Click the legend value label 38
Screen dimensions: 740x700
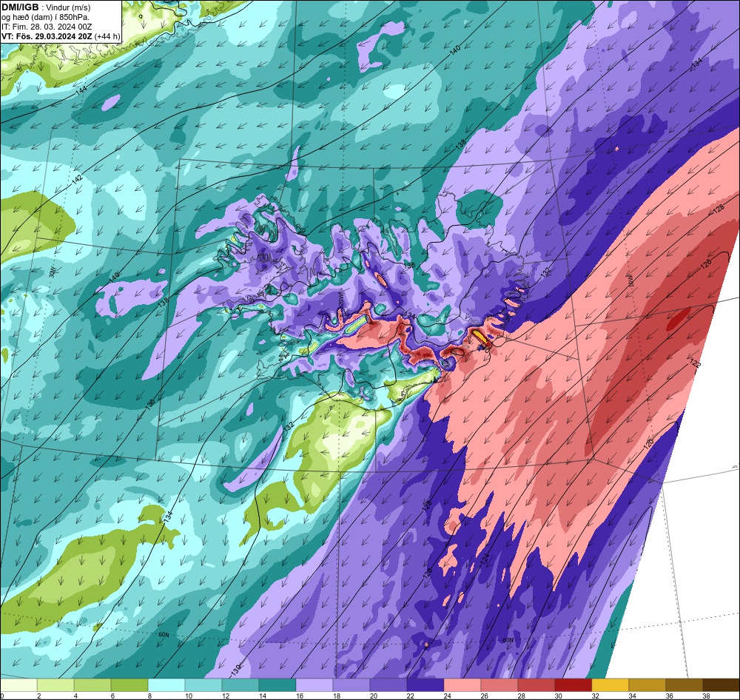705,696
